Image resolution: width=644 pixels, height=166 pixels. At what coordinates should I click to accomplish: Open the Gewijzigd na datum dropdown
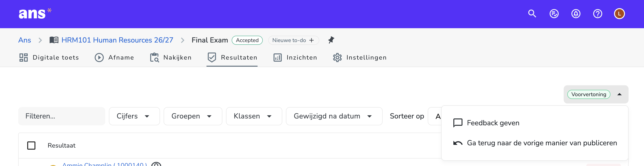(334, 116)
